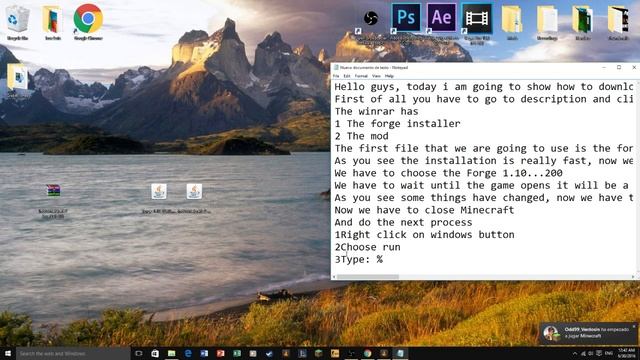Click the line "1 The forge installer"

pyautogui.click(x=398, y=123)
